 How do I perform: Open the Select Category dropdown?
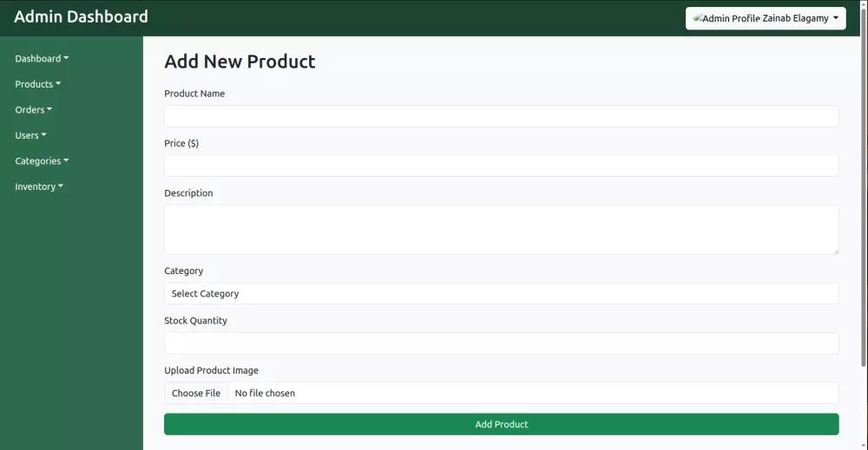[501, 294]
